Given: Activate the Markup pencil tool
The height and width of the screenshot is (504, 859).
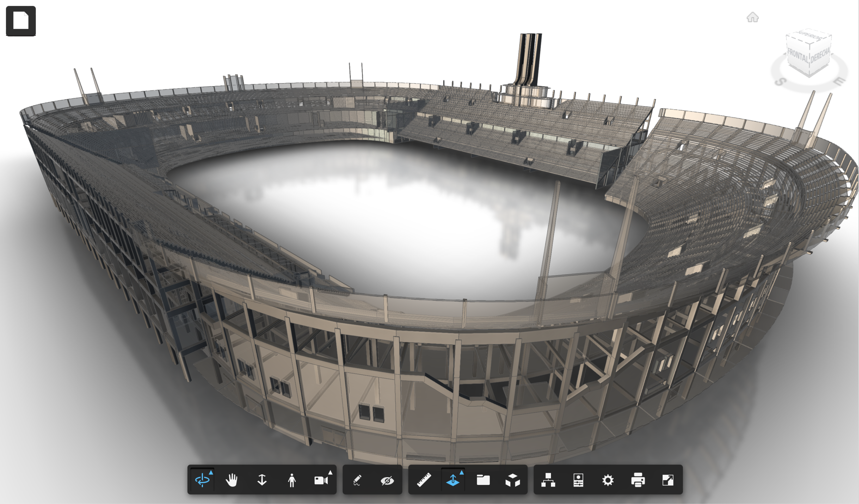Looking at the screenshot, I should coord(357,481).
